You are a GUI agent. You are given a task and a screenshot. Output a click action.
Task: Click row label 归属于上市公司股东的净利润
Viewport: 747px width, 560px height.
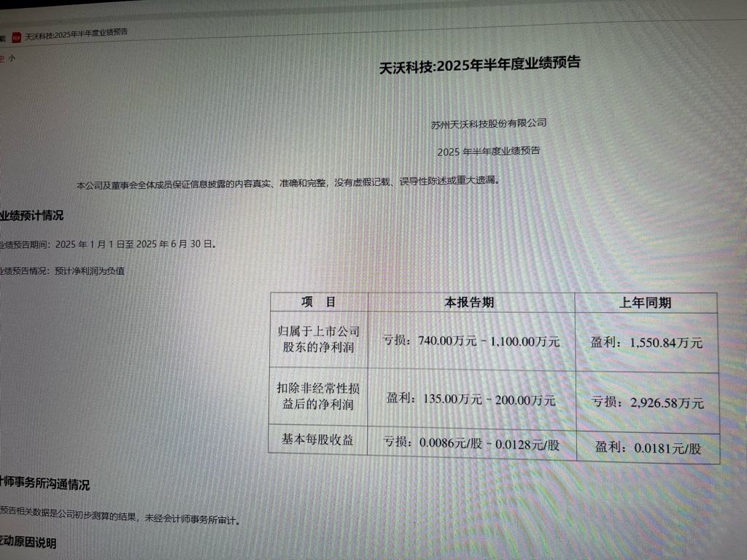click(318, 339)
